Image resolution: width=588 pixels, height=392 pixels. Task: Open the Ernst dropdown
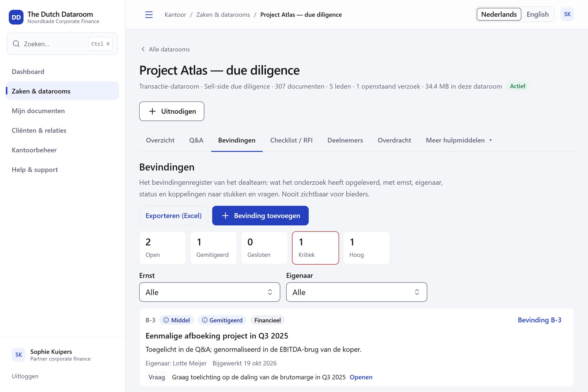point(209,292)
